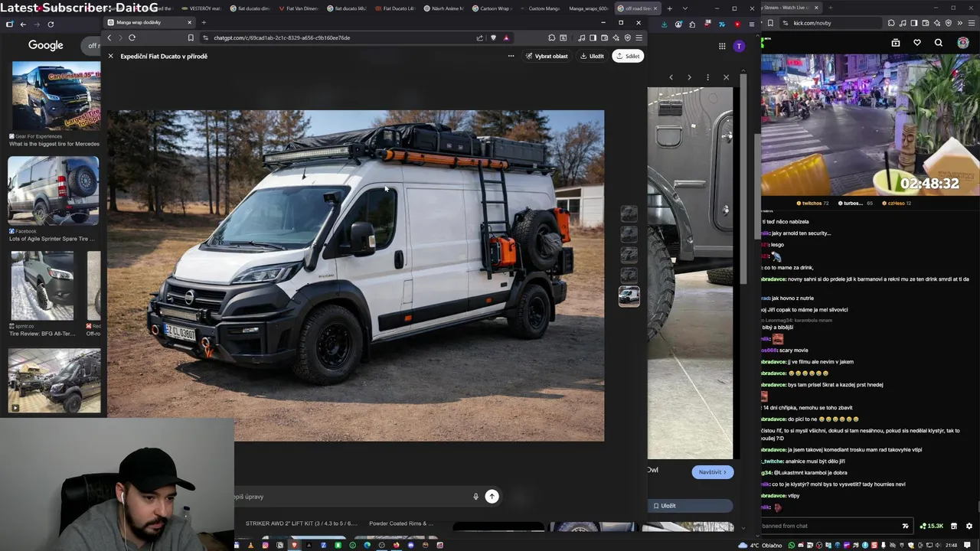Click the edit description input field
Image resolution: width=980 pixels, height=551 pixels.
point(352,497)
